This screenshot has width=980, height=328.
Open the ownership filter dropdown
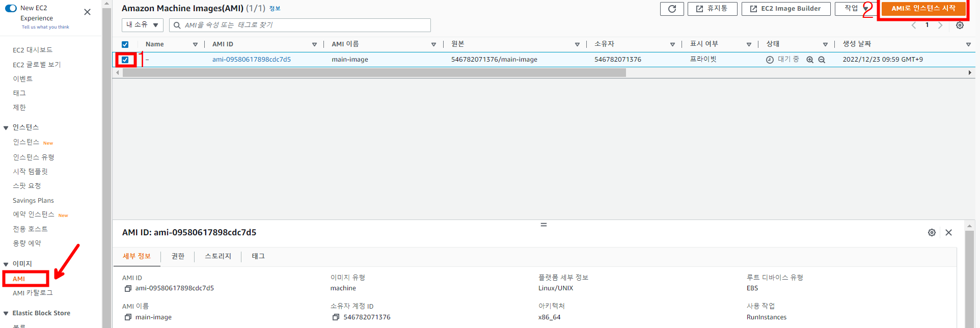[143, 25]
